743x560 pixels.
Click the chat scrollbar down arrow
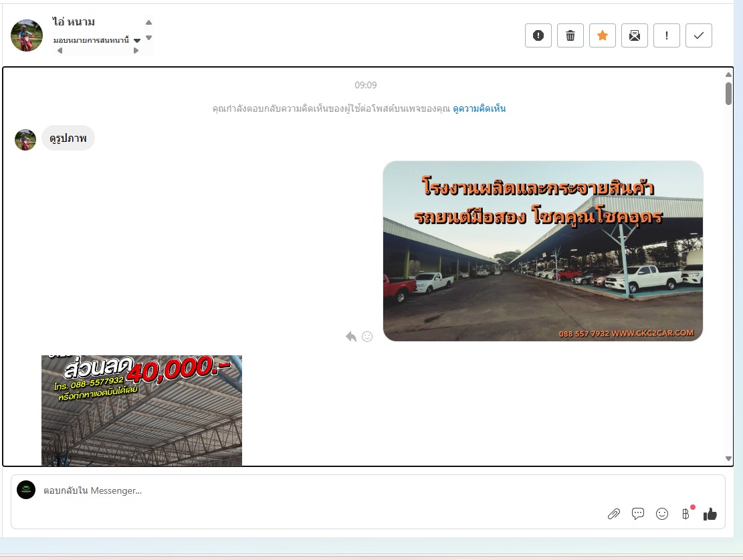coord(728,458)
